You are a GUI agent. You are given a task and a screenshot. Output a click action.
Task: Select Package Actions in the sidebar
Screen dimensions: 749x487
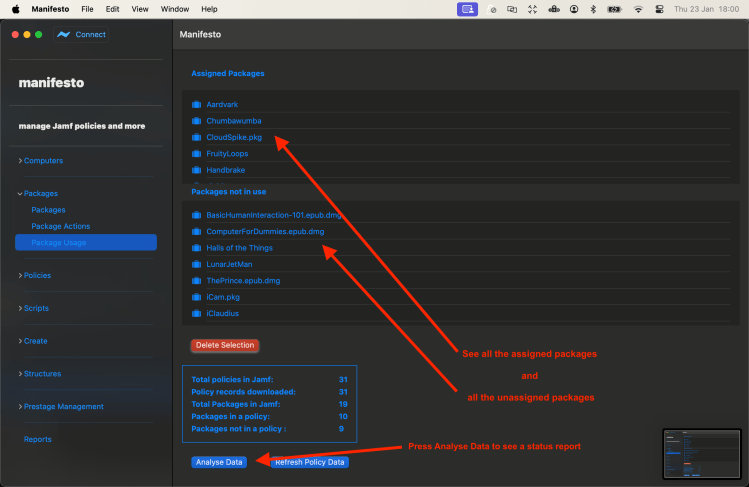[x=60, y=226]
